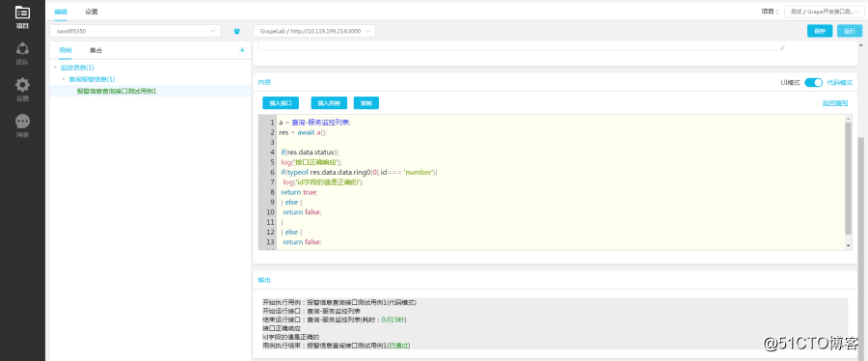Click the 查询报警信息(1) tree label
This screenshot has width=868, height=361.
[92, 79]
